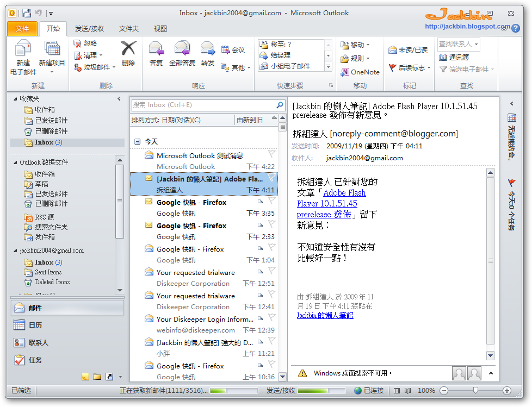The height and width of the screenshot is (407, 532).
Task: Open the Address Book (通讯簿)
Action: coord(454,57)
